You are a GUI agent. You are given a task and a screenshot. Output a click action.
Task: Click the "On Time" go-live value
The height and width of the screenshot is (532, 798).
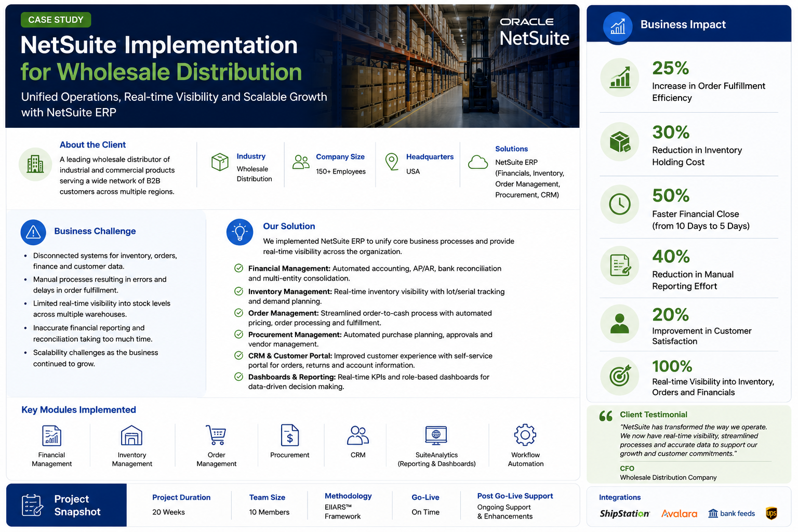(x=425, y=512)
